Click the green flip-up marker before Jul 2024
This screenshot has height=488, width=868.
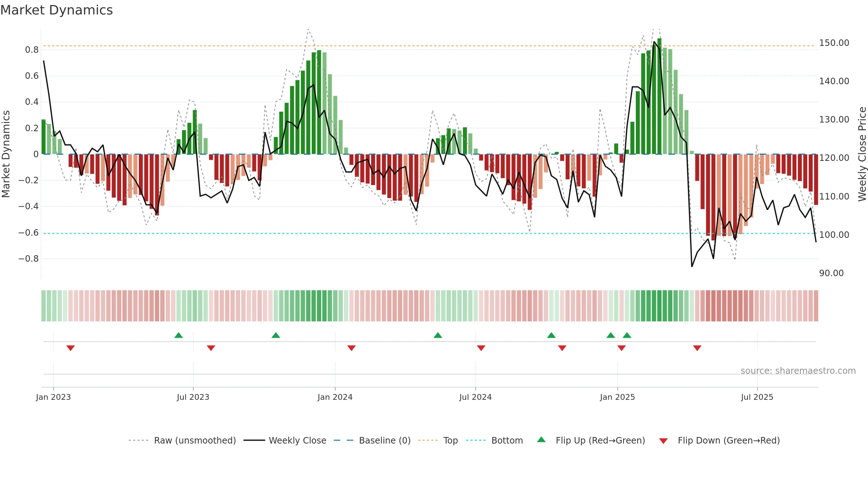click(x=438, y=335)
